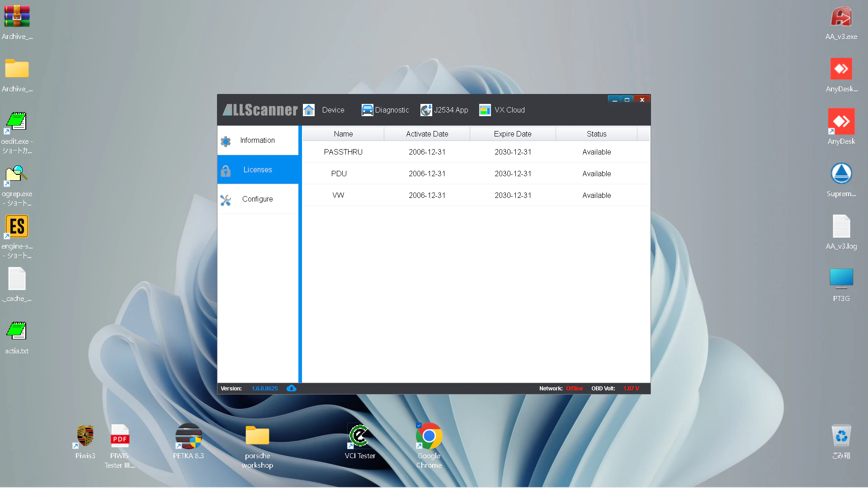Select the actia.txt desktop icon
Image resolution: width=868 pixels, height=488 pixels.
pos(17,331)
